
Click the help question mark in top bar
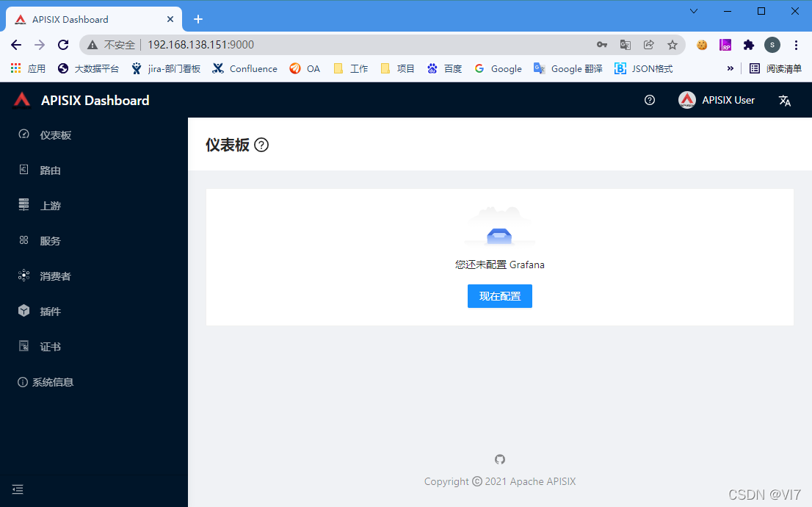click(x=649, y=100)
